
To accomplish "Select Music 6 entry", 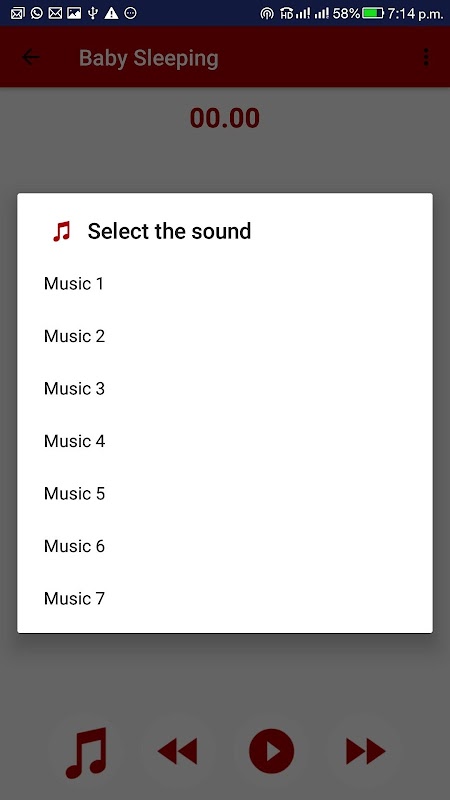I will pos(225,546).
